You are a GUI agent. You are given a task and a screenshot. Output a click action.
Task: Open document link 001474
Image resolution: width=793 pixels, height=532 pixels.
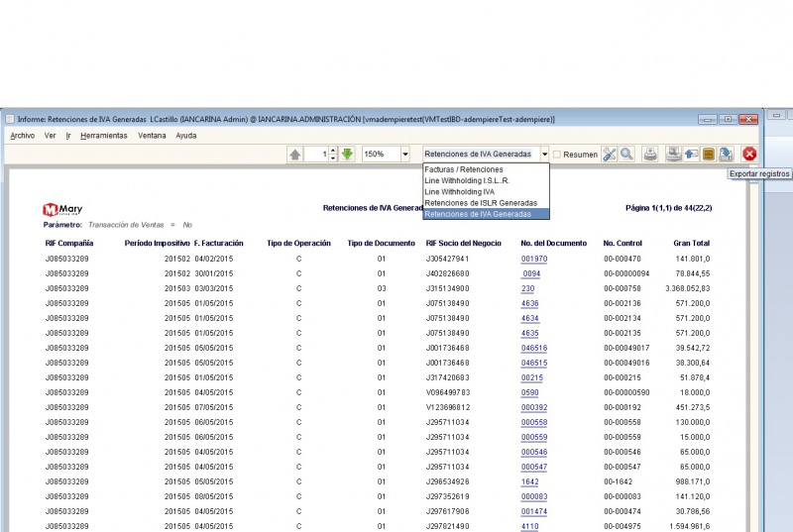[x=534, y=511]
